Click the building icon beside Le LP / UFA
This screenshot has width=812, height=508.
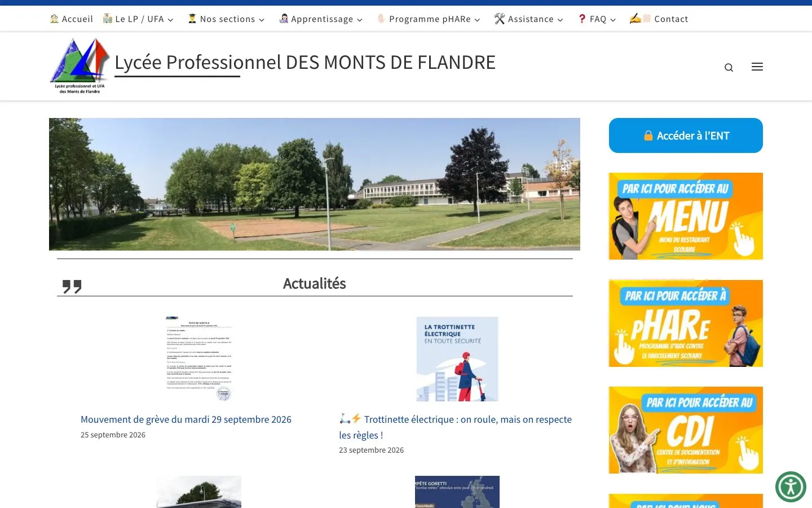click(108, 19)
